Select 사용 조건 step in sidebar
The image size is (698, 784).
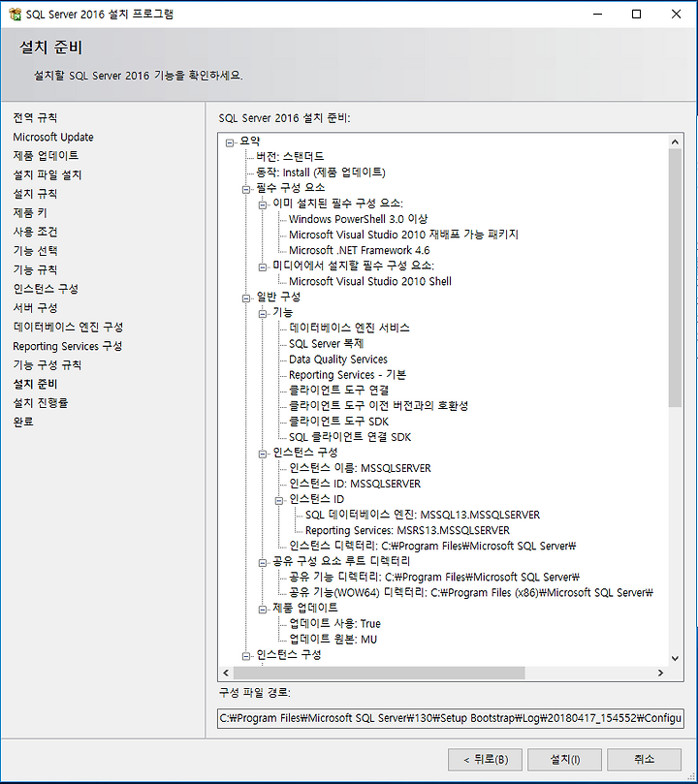click(x=35, y=232)
